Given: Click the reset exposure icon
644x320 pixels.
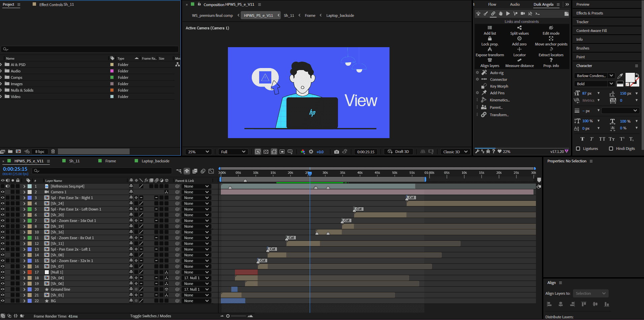Looking at the screenshot, I should 311,152.
